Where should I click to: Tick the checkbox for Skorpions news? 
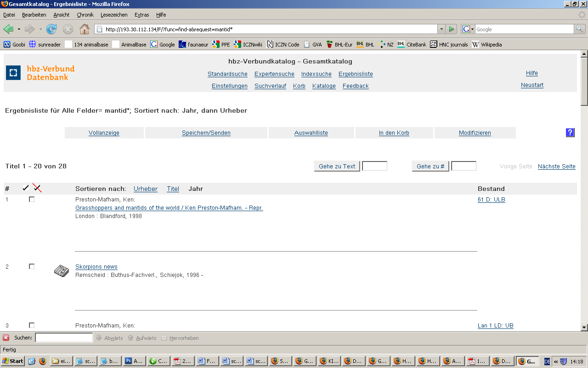coord(32,266)
